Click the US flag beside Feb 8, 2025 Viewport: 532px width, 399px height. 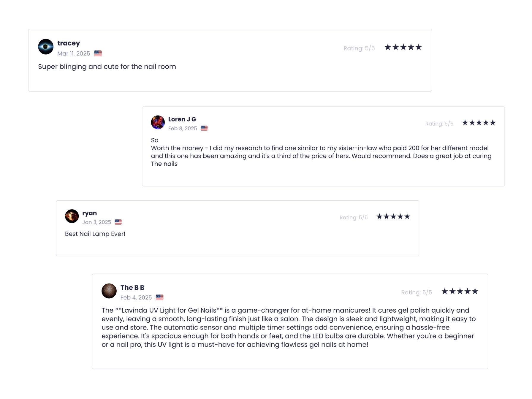[x=204, y=128]
